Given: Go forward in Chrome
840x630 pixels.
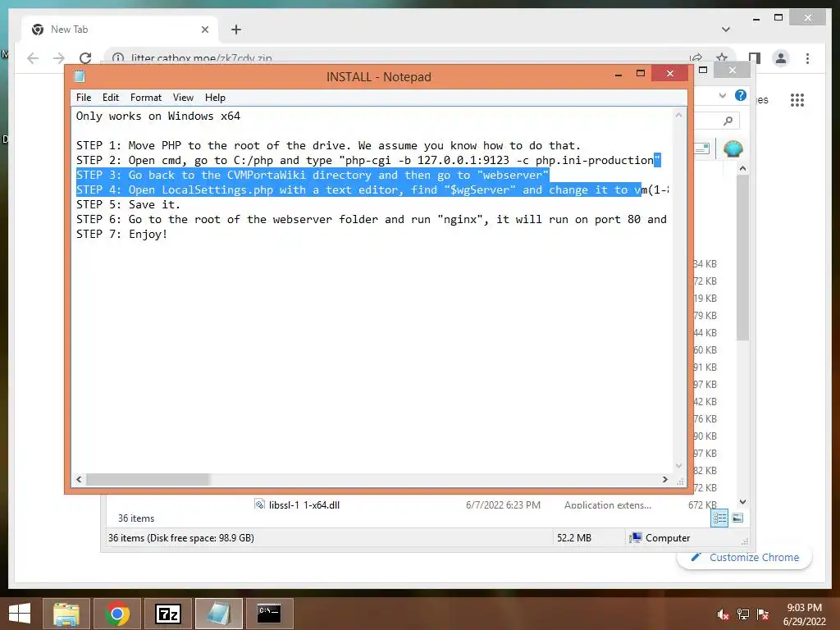Looking at the screenshot, I should click(59, 58).
